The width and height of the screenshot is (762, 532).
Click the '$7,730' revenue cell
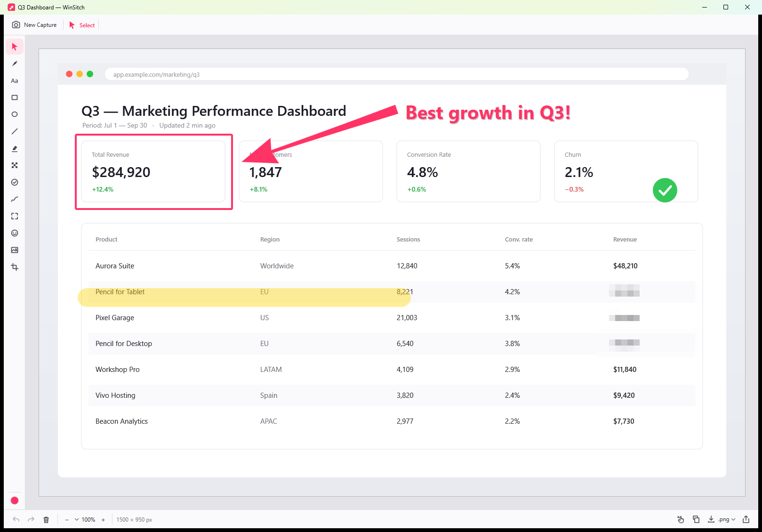624,421
